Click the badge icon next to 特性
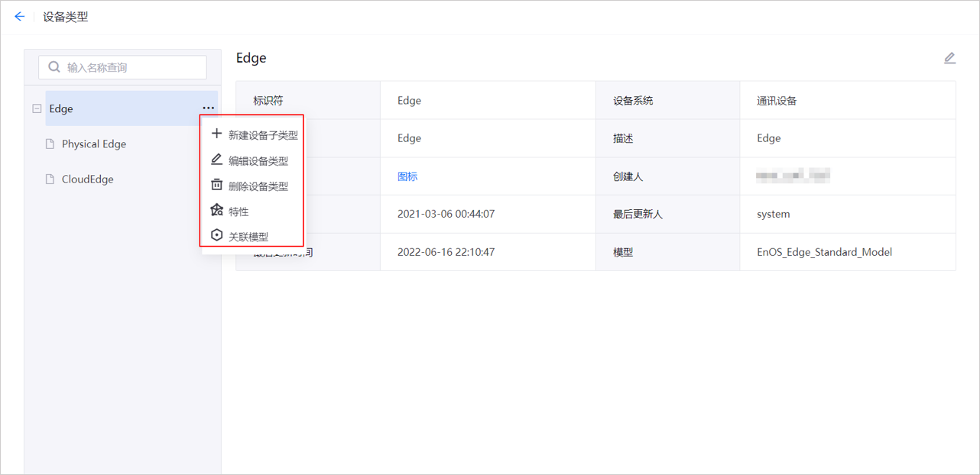 pyautogui.click(x=215, y=209)
